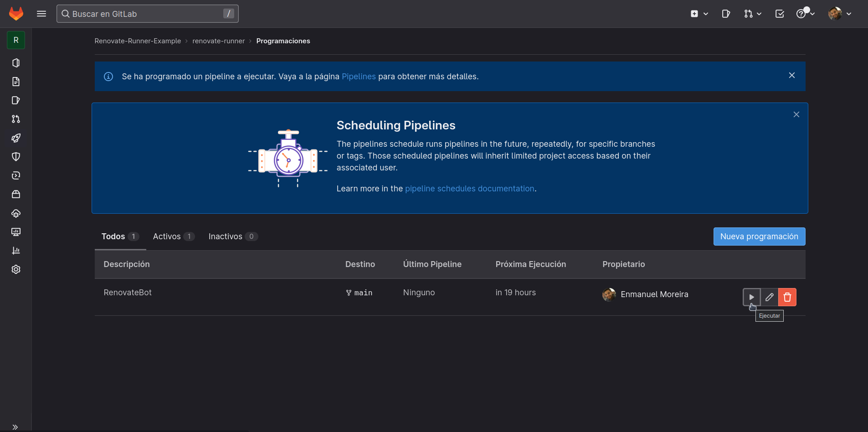
Task: Open the issues icon in top bar
Action: click(726, 14)
